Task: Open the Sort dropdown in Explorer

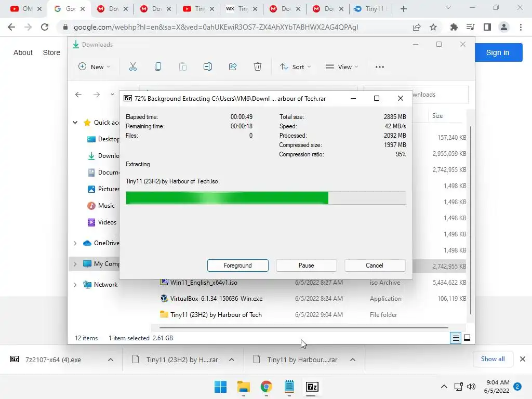Action: [x=295, y=67]
